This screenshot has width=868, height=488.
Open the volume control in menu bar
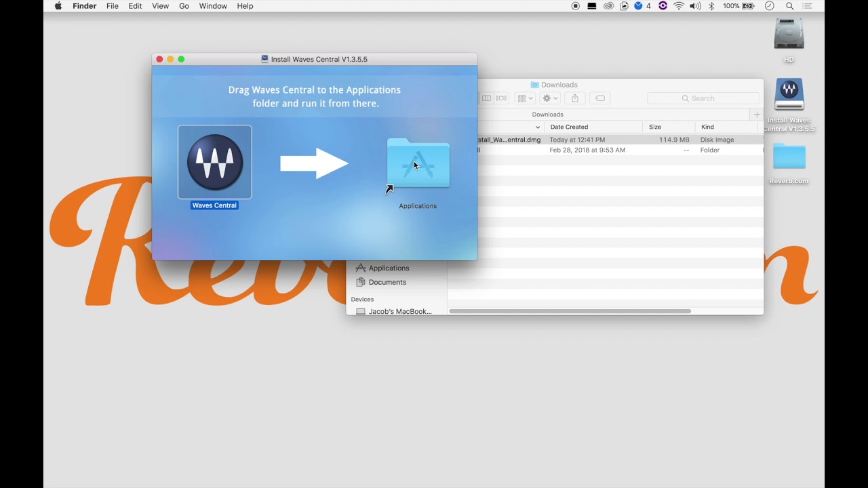tap(695, 6)
